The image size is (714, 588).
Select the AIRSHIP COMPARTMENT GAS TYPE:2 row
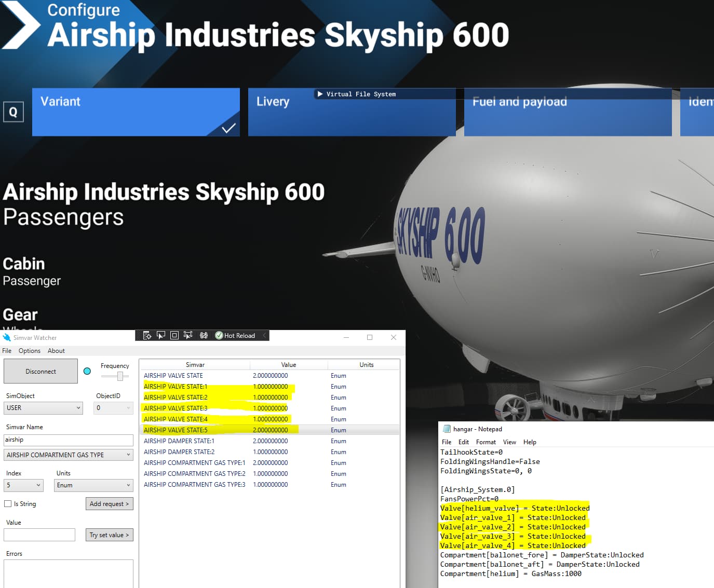270,474
